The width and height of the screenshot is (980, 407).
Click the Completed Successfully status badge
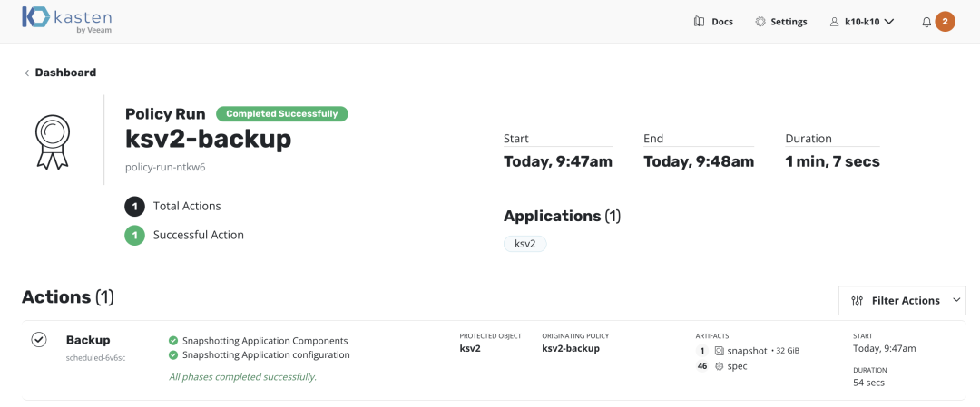(282, 113)
